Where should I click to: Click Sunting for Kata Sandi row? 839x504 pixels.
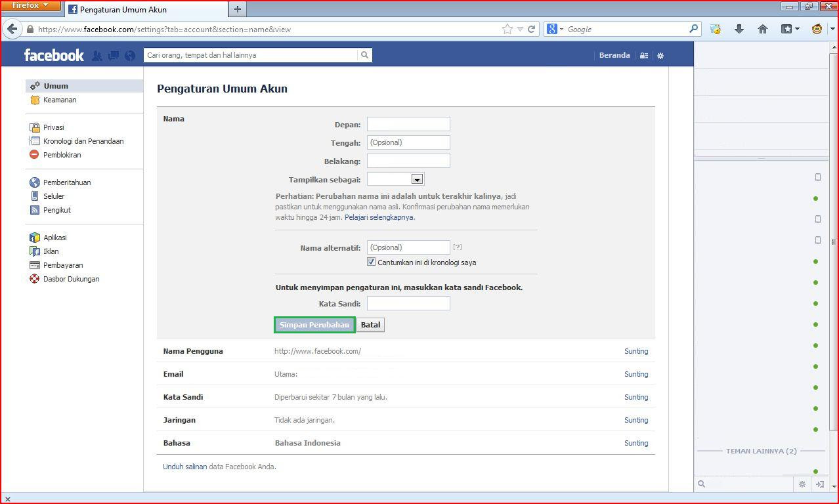tap(636, 397)
